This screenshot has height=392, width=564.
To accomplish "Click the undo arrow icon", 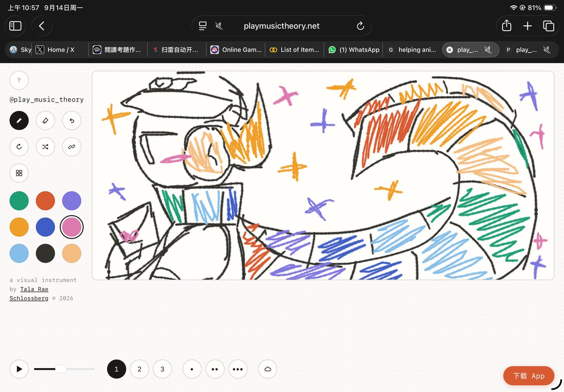I will click(72, 121).
